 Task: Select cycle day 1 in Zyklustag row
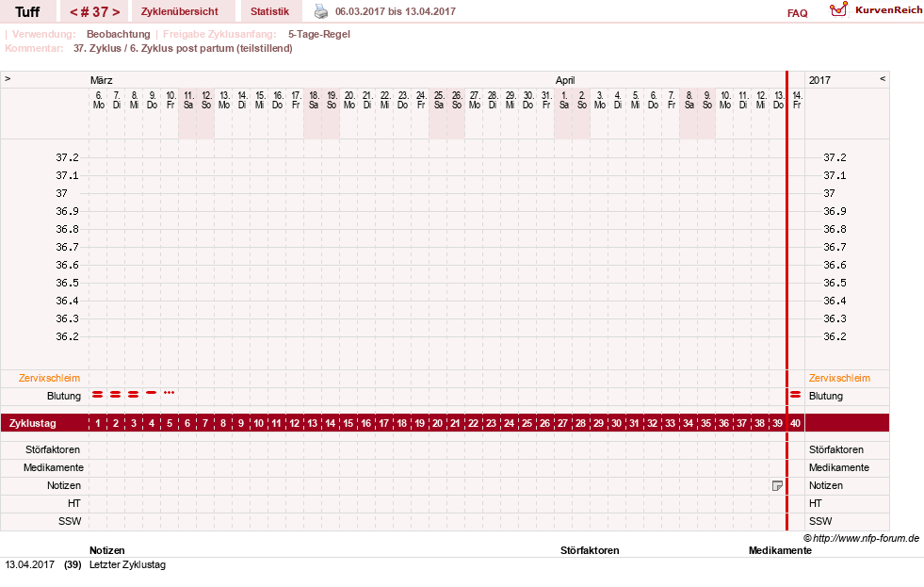[x=98, y=423]
